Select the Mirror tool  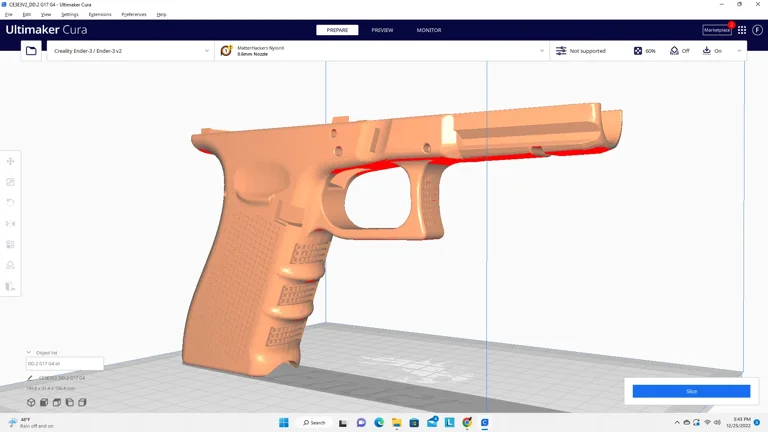[11, 224]
